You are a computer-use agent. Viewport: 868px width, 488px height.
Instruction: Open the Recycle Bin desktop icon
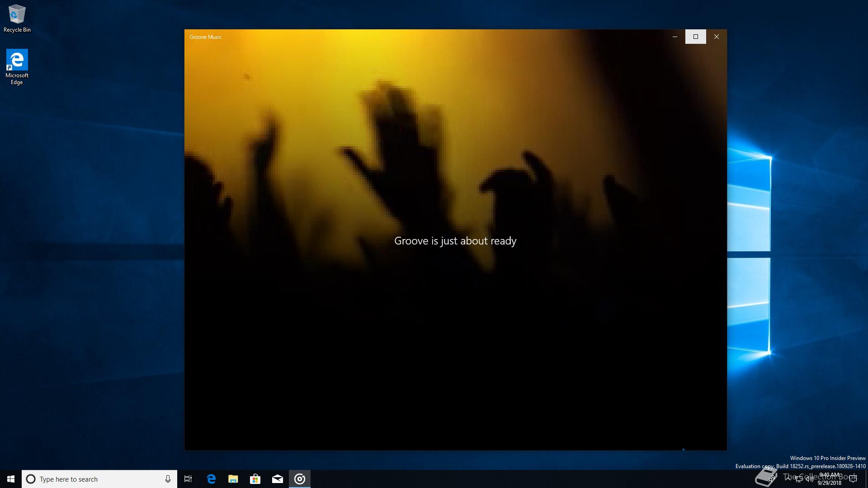[x=17, y=19]
